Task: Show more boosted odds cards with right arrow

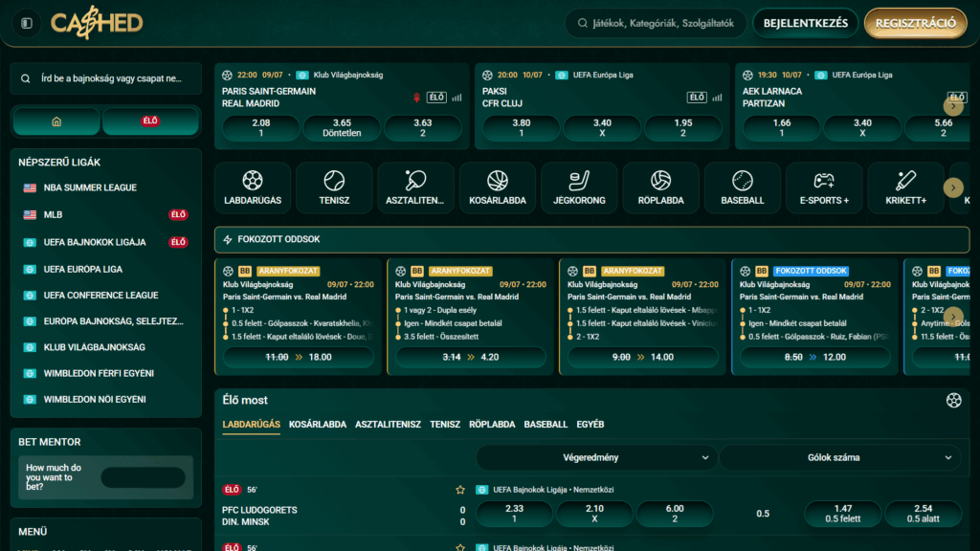Action: (953, 316)
